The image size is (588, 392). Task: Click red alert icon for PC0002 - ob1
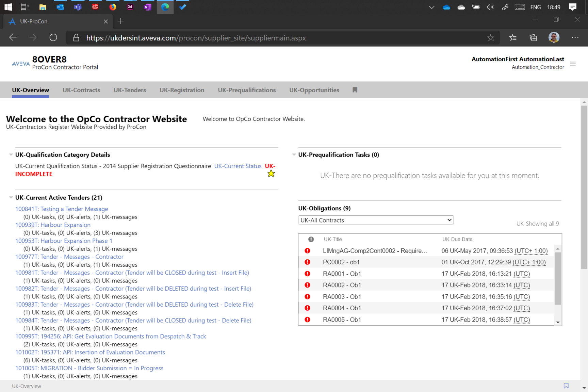[x=307, y=262]
